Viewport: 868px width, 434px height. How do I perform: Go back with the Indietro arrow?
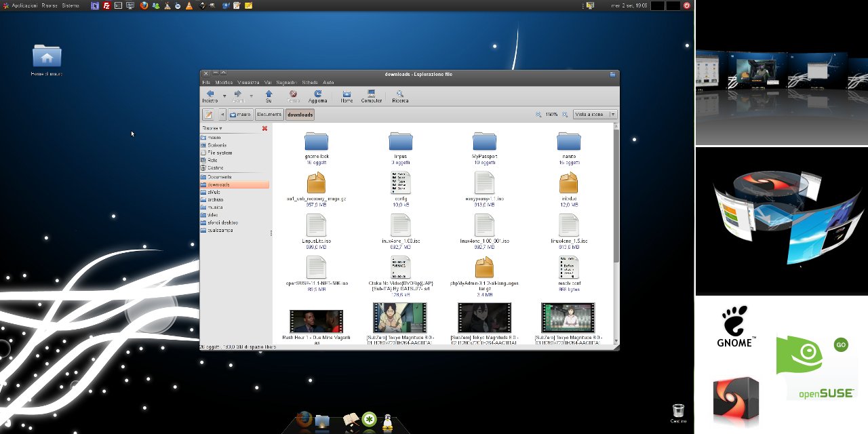pos(210,96)
